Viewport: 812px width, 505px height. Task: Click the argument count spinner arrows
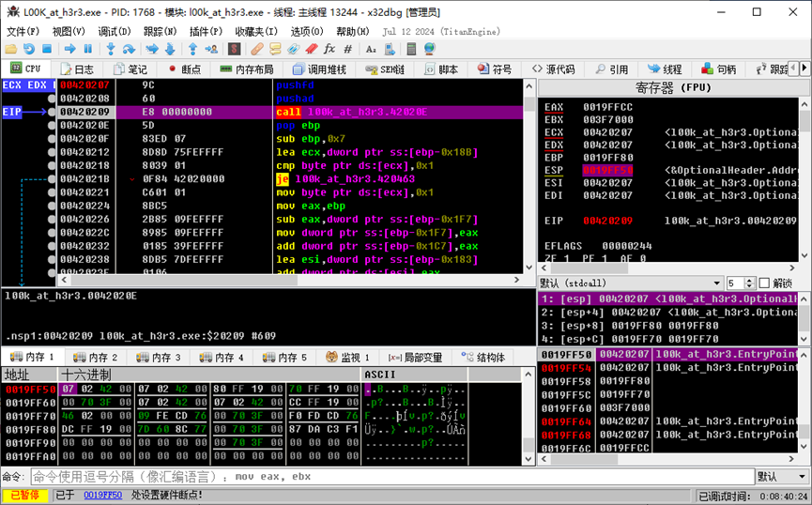pos(749,283)
